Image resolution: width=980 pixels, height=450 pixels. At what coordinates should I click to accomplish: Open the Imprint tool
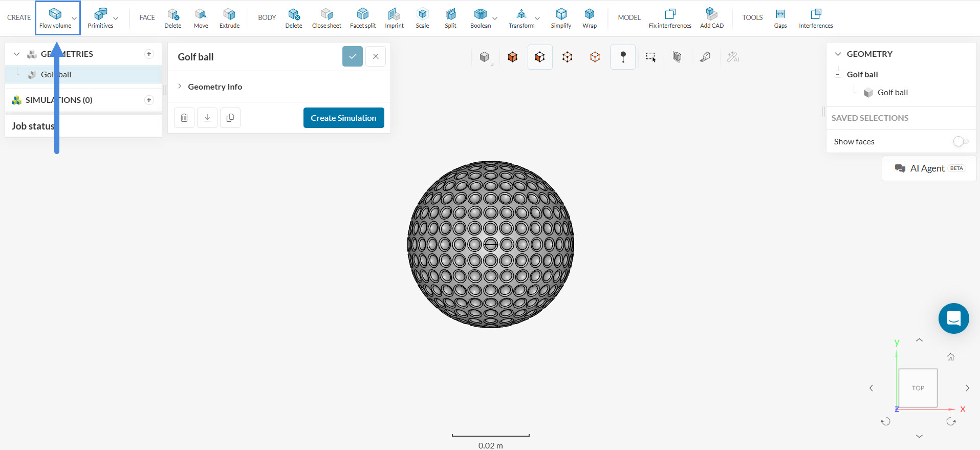(394, 18)
